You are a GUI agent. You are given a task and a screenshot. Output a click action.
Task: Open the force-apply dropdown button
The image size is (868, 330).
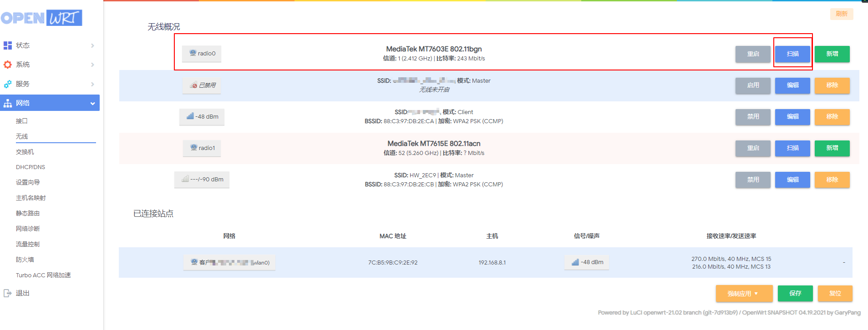744,294
